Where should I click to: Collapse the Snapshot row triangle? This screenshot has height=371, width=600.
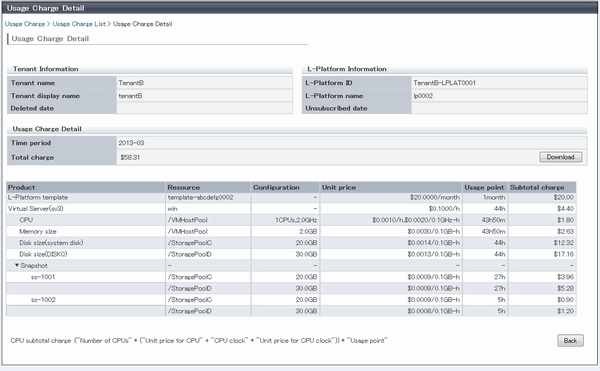pos(17,265)
